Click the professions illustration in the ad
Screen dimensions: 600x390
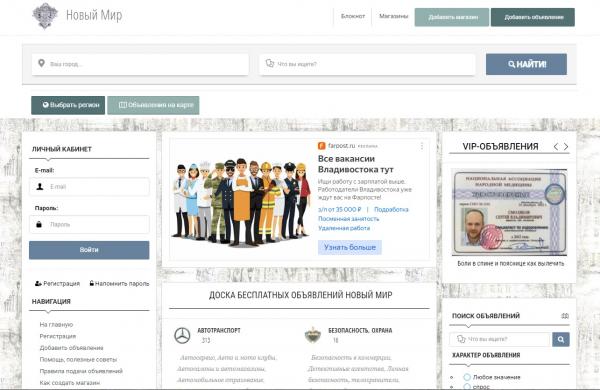(x=240, y=202)
